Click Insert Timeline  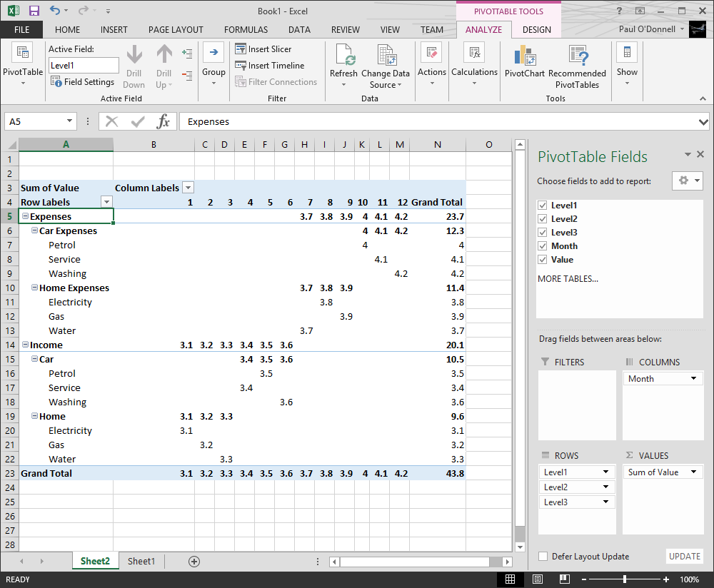(270, 66)
